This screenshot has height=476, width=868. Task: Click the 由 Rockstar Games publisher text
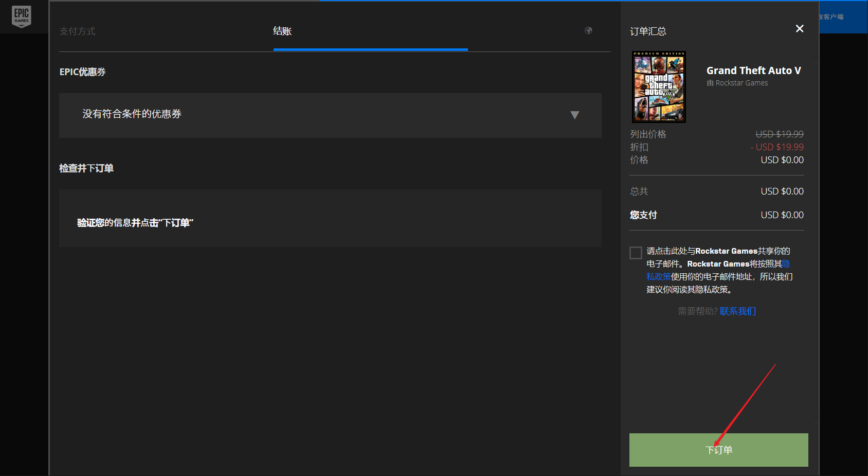pyautogui.click(x=737, y=83)
